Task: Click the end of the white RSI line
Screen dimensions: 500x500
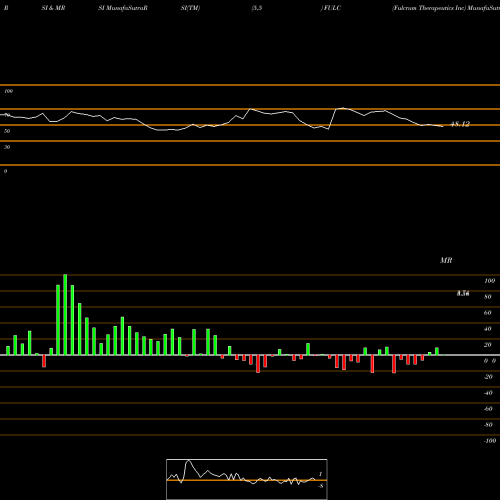Action: tap(443, 126)
